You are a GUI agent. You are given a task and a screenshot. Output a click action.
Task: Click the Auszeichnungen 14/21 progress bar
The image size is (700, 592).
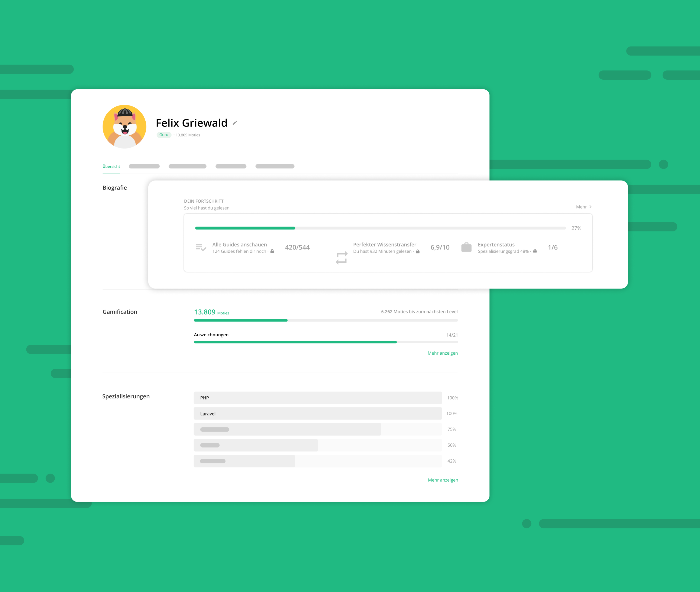click(x=326, y=342)
